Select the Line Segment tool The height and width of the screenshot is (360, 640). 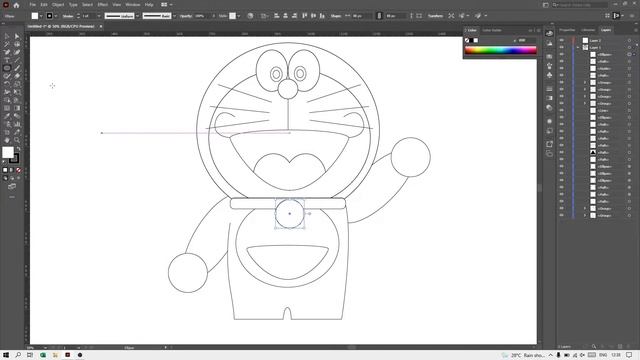tap(17, 60)
